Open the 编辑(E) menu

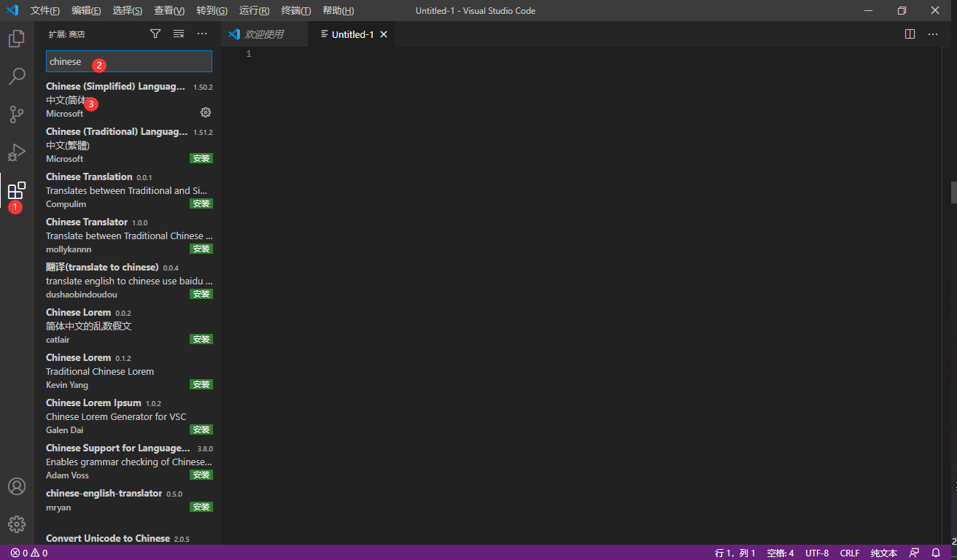[86, 10]
